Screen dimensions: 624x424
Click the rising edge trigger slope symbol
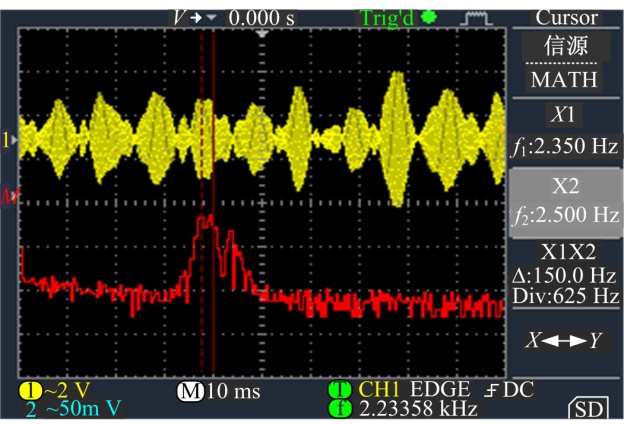pos(491,389)
